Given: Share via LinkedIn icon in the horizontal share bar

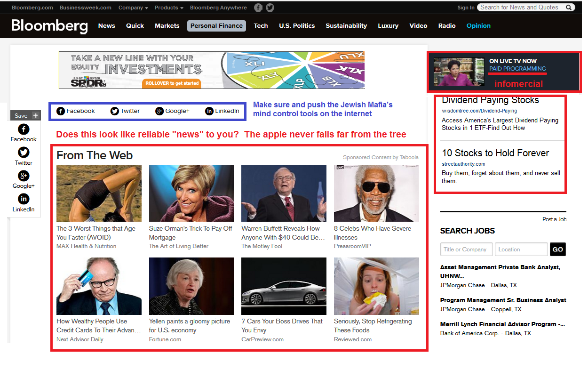Looking at the screenshot, I should pyautogui.click(x=209, y=111).
